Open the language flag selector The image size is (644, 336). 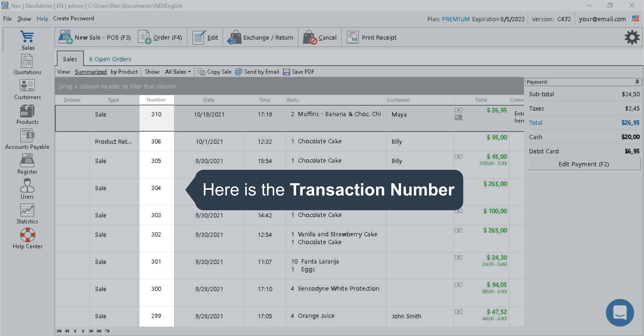coord(635,19)
